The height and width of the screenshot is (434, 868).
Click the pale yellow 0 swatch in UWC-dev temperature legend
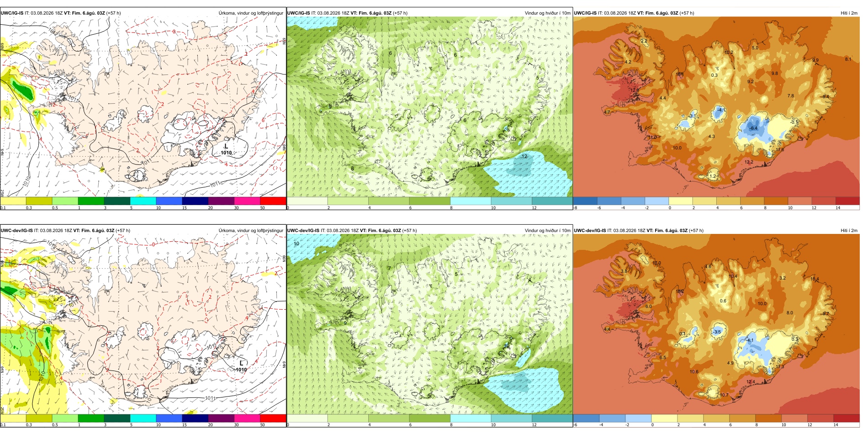click(x=664, y=418)
